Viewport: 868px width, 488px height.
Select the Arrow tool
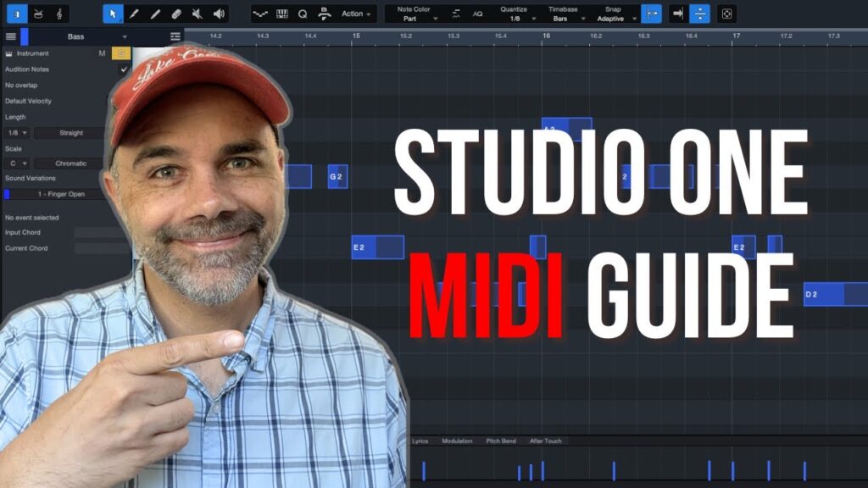[113, 14]
